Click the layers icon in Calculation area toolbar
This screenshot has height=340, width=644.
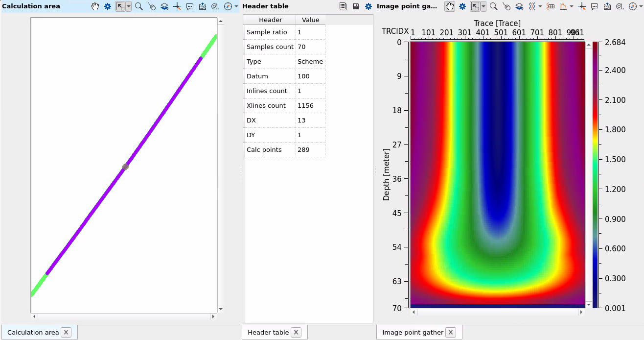[x=164, y=6]
